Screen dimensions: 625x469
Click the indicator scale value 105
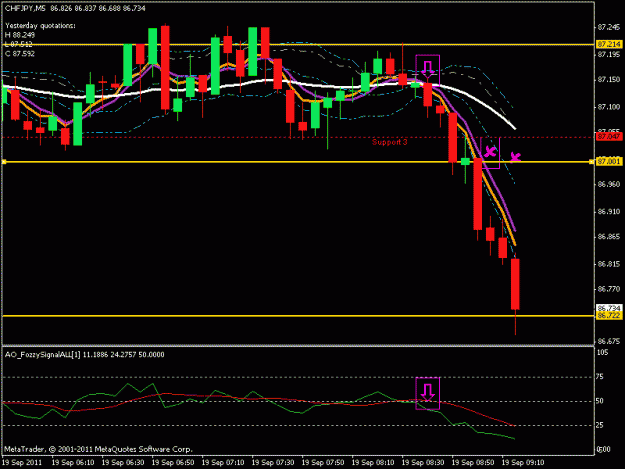(603, 352)
